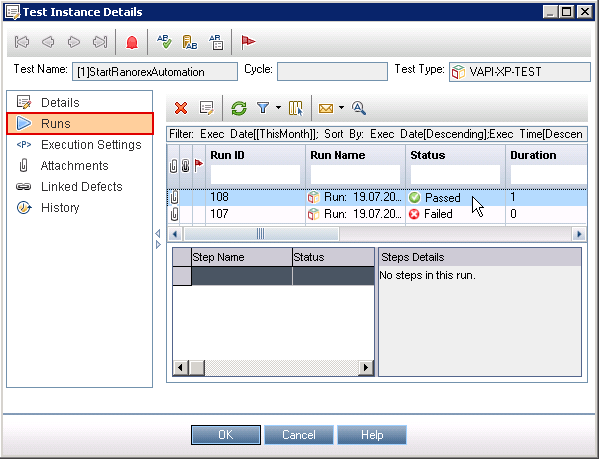Go to the previous entity arrow
The height and width of the screenshot is (459, 599).
tap(48, 42)
